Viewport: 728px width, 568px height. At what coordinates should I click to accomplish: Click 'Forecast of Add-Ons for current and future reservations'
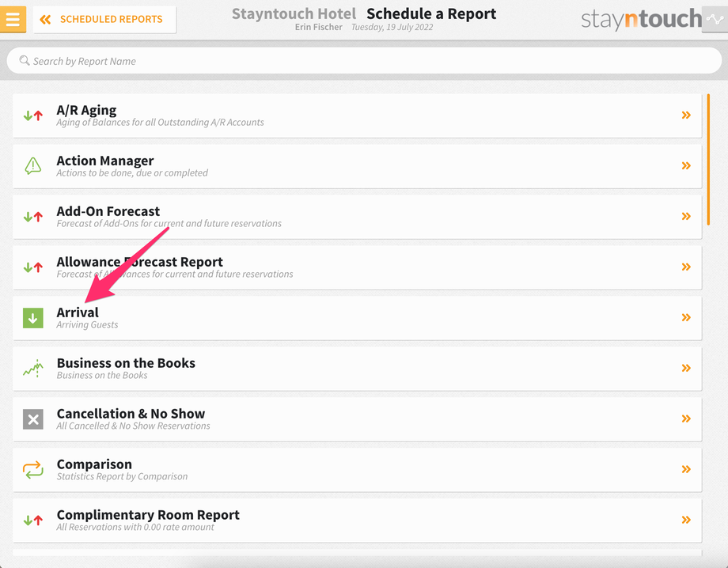[169, 224]
